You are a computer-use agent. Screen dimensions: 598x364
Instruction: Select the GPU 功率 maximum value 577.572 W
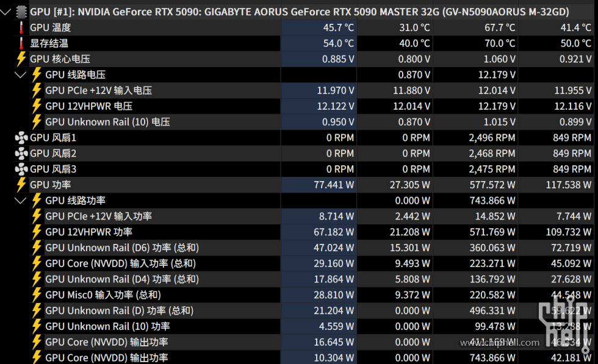coord(492,185)
